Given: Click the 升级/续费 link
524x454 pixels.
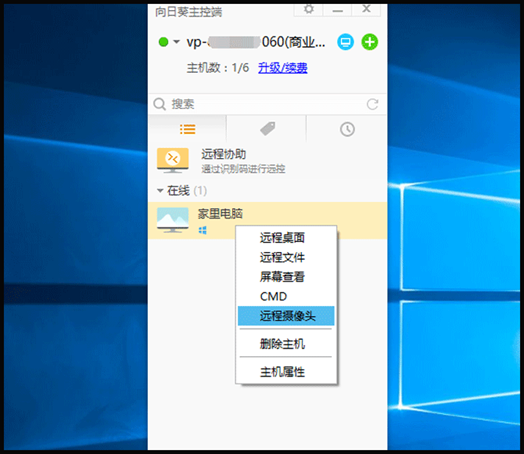Looking at the screenshot, I should click(283, 68).
